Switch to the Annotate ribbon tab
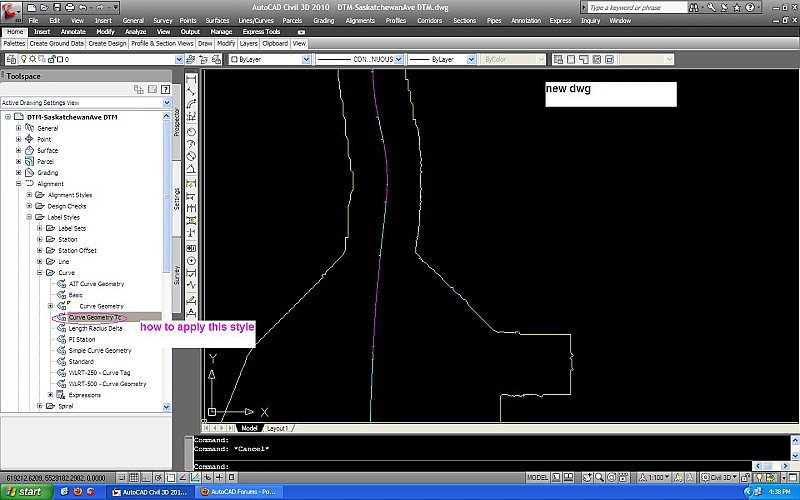 (74, 32)
